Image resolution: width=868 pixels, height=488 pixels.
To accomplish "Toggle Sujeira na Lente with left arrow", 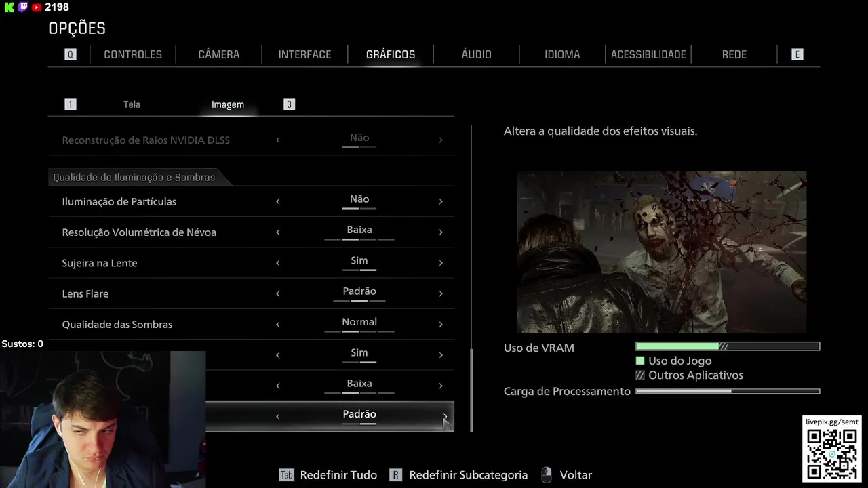I will click(x=278, y=263).
